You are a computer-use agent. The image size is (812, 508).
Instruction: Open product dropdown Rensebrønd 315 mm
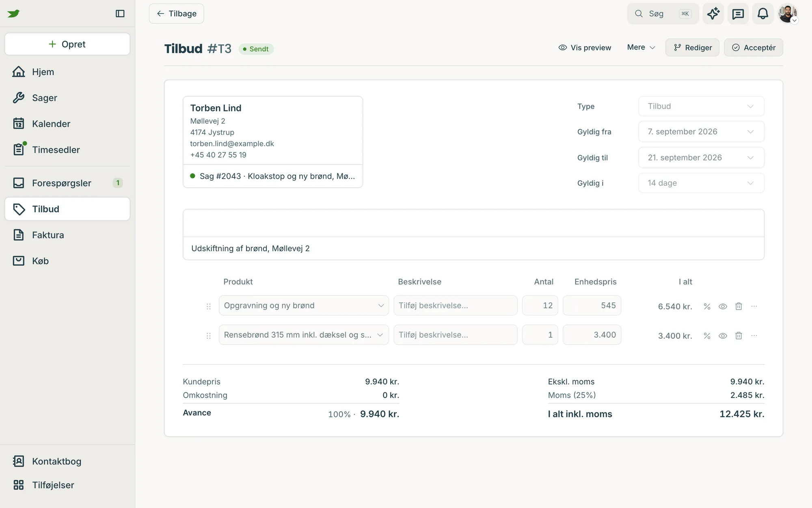tap(304, 335)
